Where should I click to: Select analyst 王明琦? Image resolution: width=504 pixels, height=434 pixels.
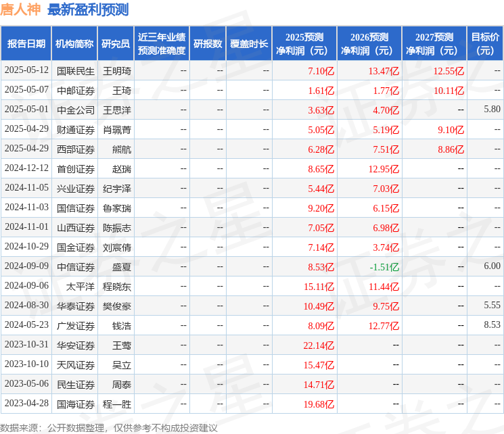117,71
